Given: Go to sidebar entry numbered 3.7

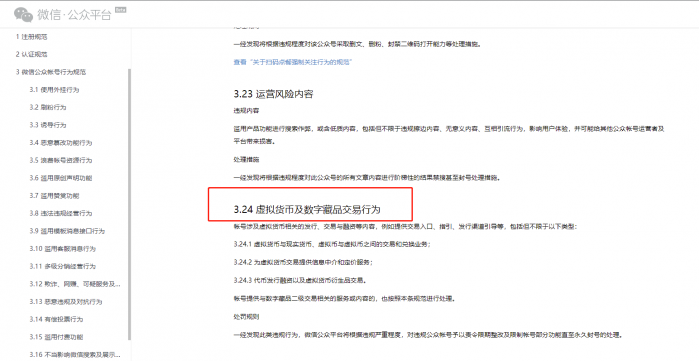Looking at the screenshot, I should 54,196.
